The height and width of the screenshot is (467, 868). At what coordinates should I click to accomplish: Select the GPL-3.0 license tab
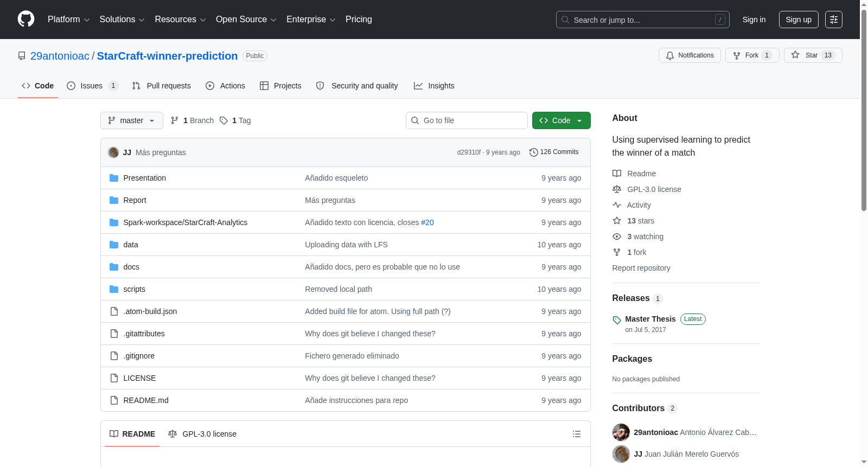coord(202,434)
